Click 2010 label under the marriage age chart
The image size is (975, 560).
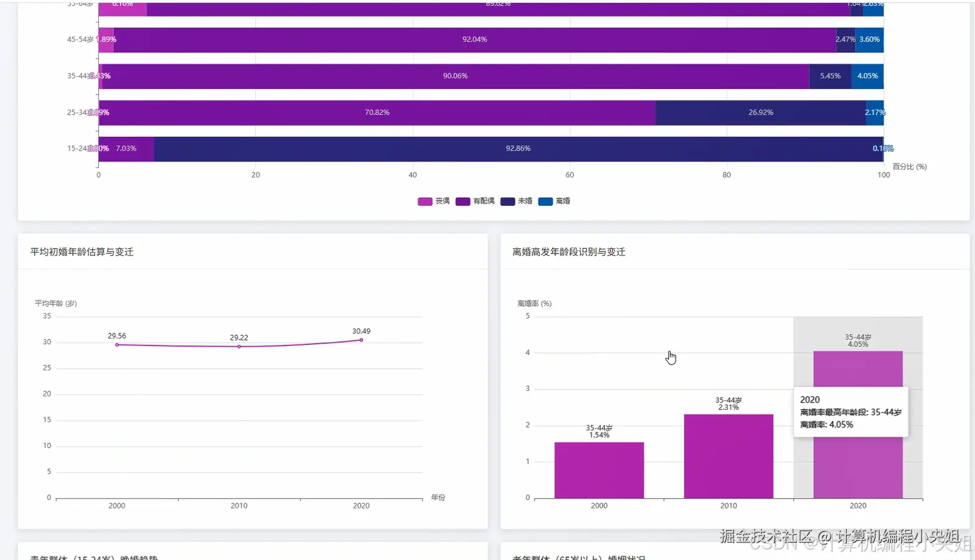(239, 506)
